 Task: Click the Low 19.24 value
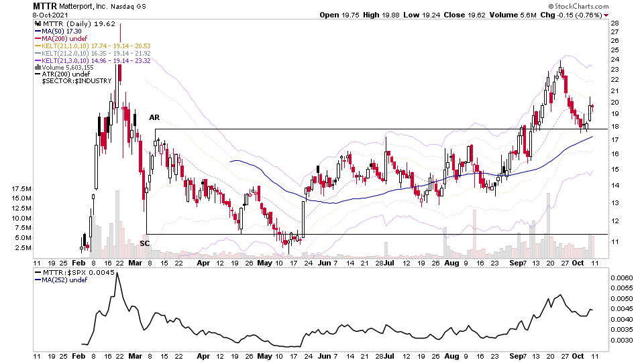pyautogui.click(x=422, y=15)
